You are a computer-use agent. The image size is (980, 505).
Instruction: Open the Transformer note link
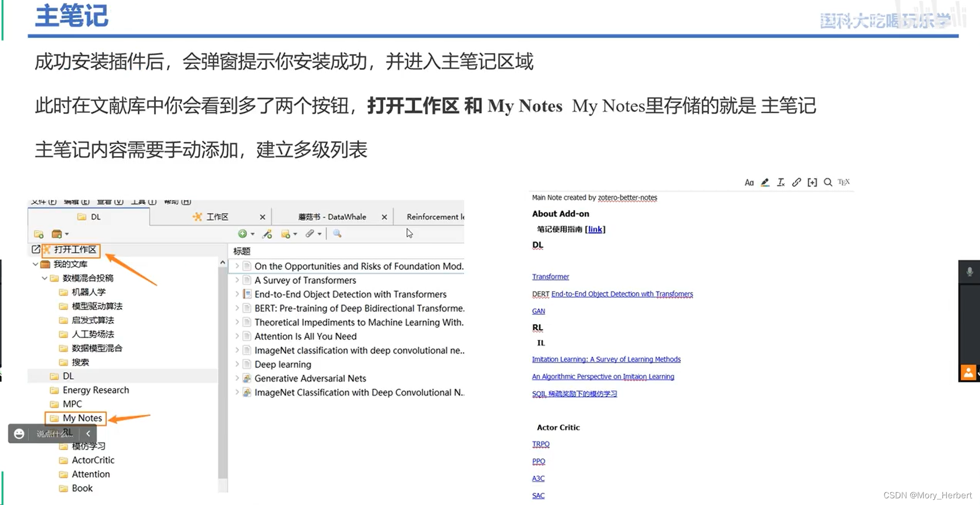point(551,277)
